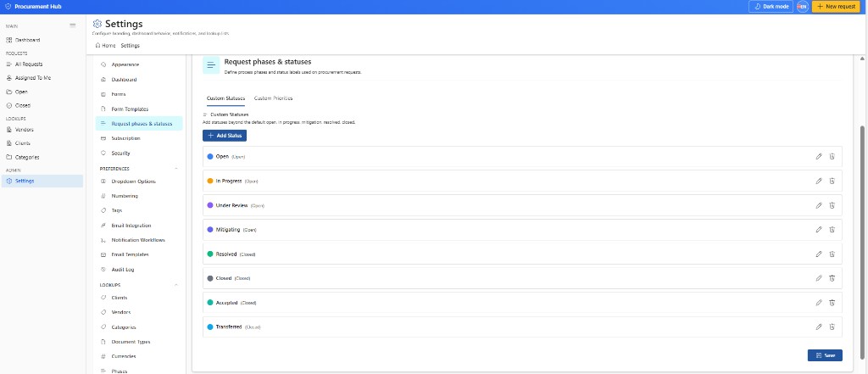Screen dimensions: 868x374
Task: Open Email Integration settings
Action: [139, 226]
